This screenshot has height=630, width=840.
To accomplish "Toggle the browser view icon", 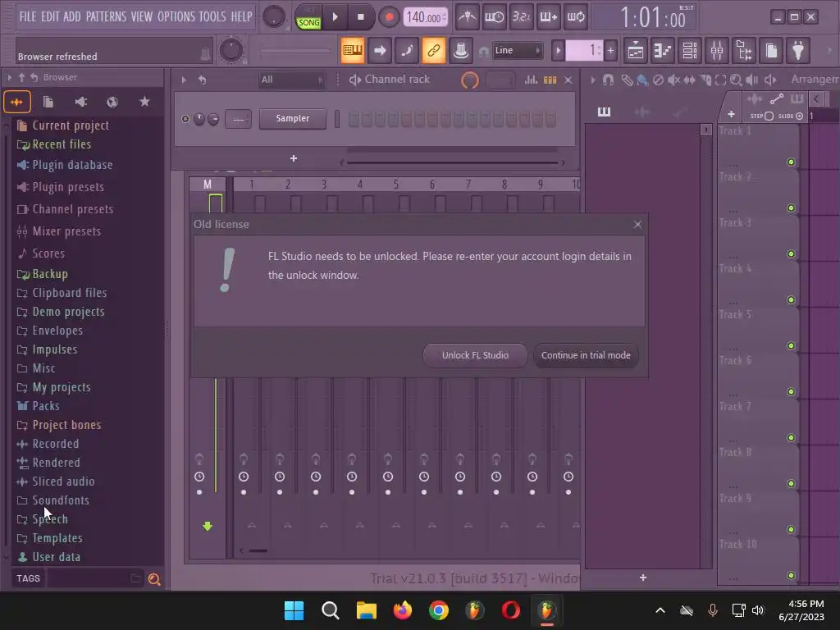I will pyautogui.click(x=744, y=51).
